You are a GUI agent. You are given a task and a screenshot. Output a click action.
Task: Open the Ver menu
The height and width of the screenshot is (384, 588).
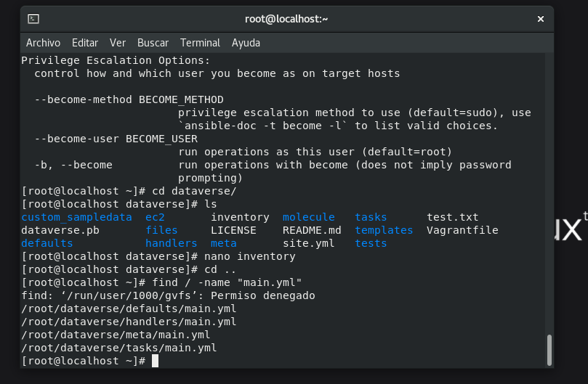118,43
